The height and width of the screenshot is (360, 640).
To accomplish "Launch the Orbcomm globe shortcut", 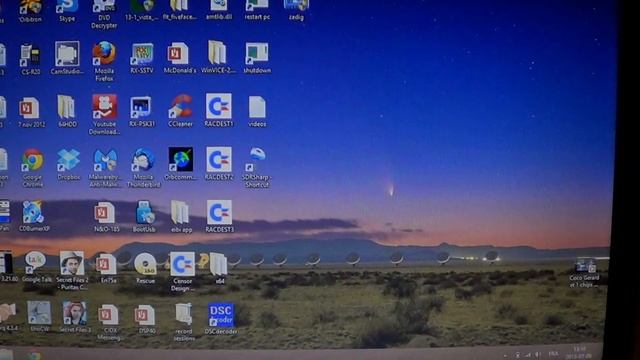I will 181,164.
